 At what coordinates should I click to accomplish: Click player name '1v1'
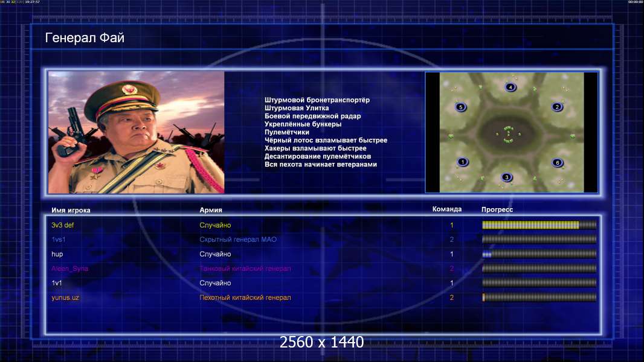coord(57,283)
